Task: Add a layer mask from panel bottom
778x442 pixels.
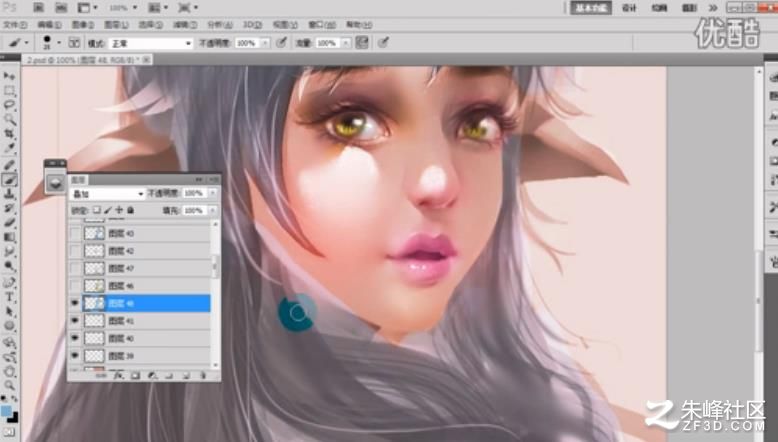Action: click(135, 376)
